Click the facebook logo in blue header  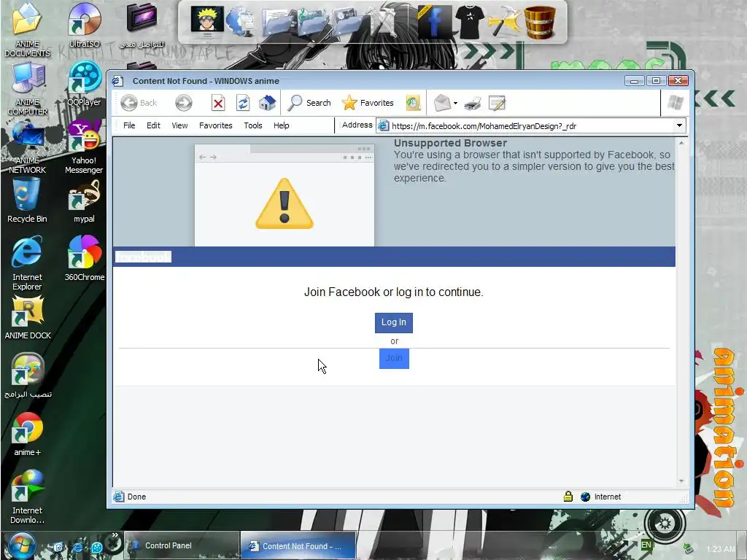144,257
